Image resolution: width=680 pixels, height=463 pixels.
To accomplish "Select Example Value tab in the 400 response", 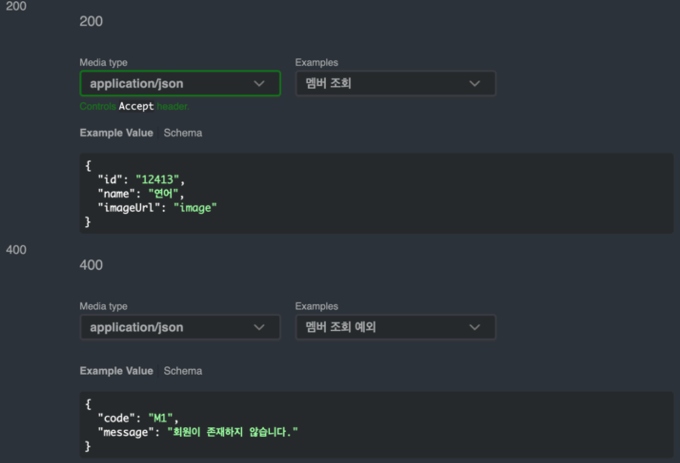I will tap(116, 371).
